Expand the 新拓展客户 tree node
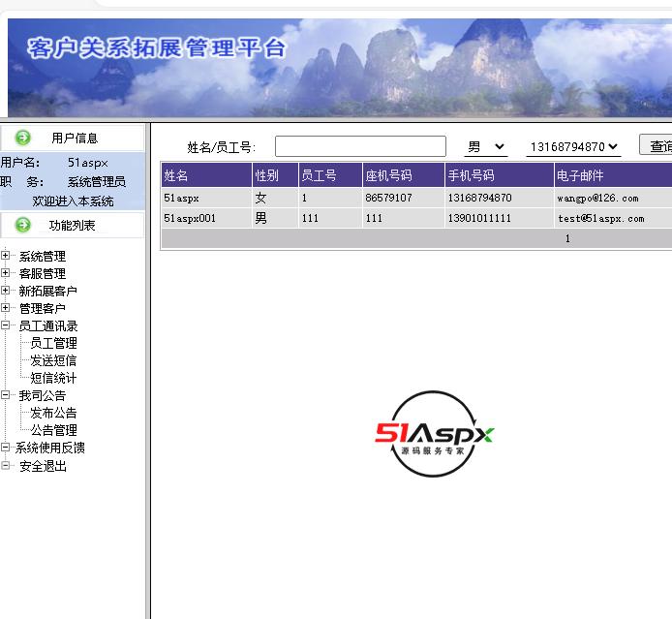672x619 pixels. (x=5, y=291)
